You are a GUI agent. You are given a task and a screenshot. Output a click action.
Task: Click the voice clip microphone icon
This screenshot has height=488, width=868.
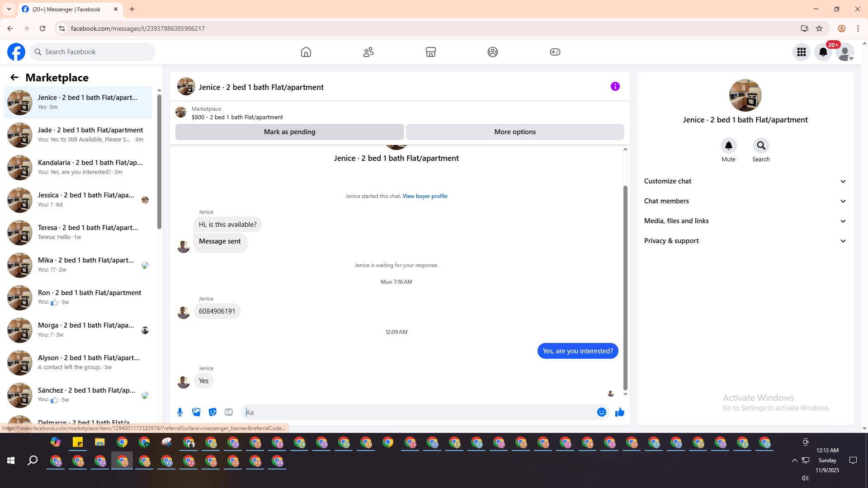point(180,412)
